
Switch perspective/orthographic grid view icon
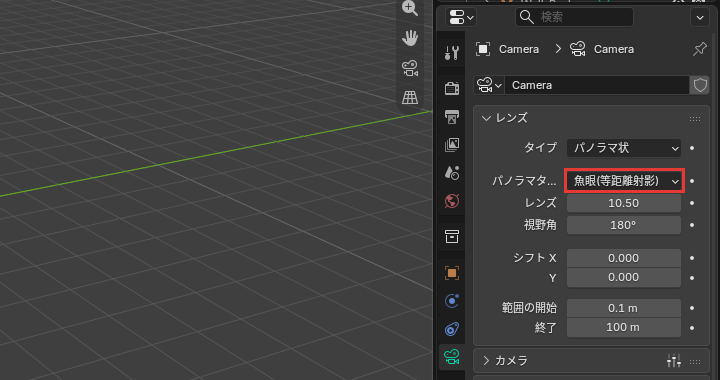(x=410, y=97)
